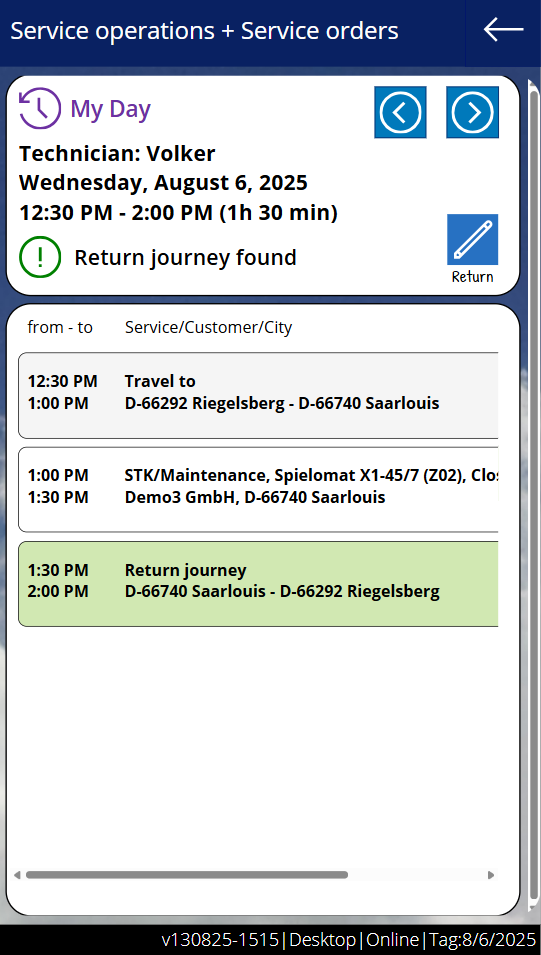
Task: Click the green exclamation status icon
Action: click(40, 257)
